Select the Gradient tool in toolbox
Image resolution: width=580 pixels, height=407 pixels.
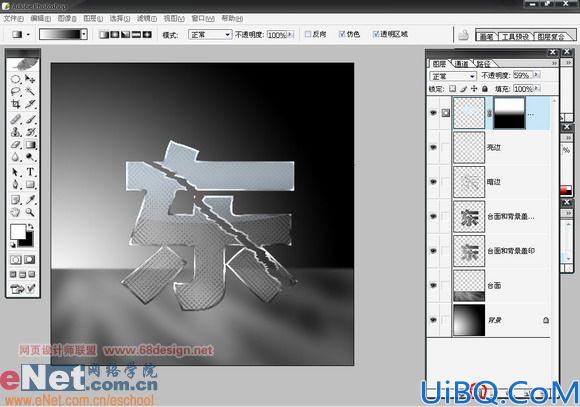tap(30, 145)
